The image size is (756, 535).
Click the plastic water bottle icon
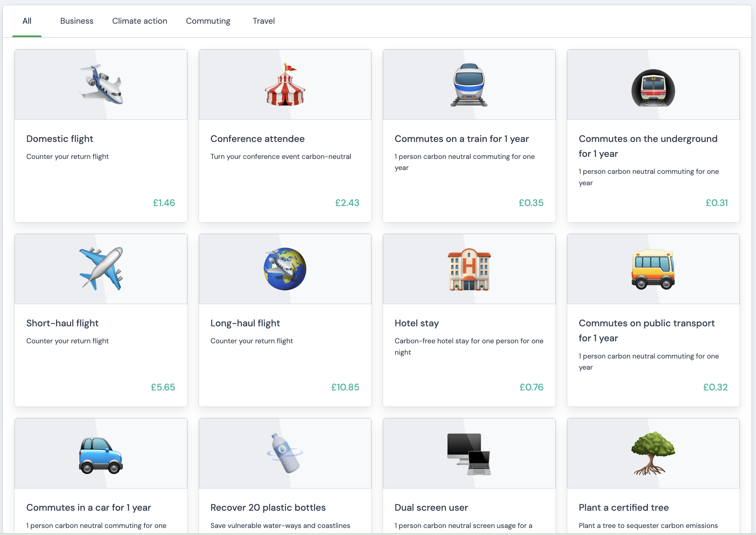point(285,453)
